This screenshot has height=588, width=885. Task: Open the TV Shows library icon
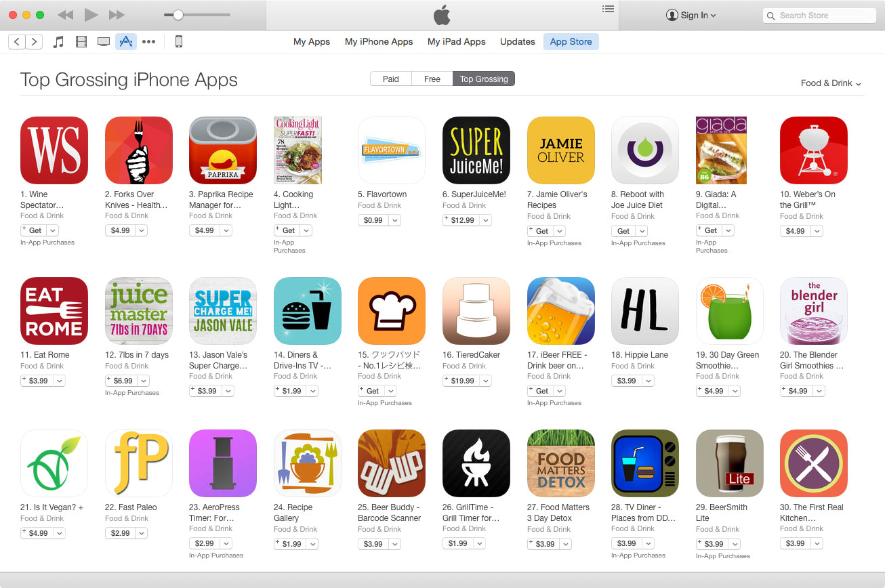pos(104,41)
